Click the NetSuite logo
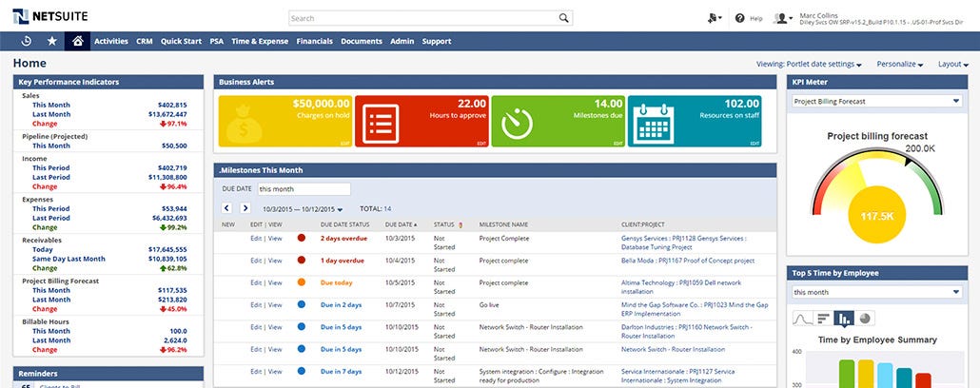This screenshot has height=388, width=980. coord(50,16)
